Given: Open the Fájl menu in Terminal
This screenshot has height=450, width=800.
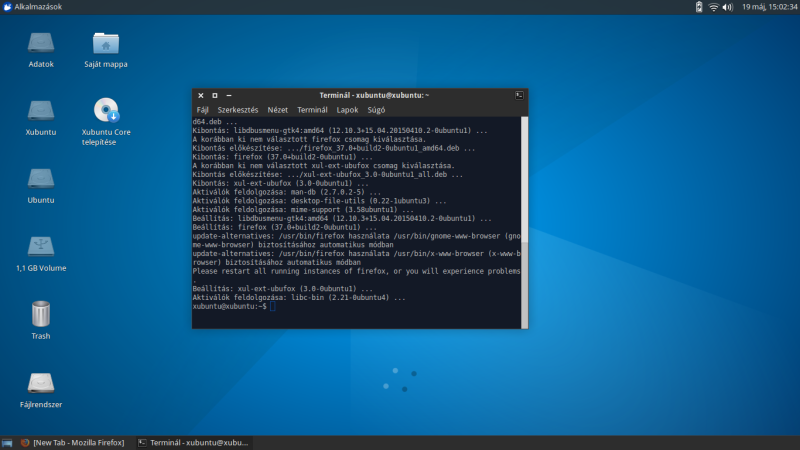Looking at the screenshot, I should tap(203, 110).
